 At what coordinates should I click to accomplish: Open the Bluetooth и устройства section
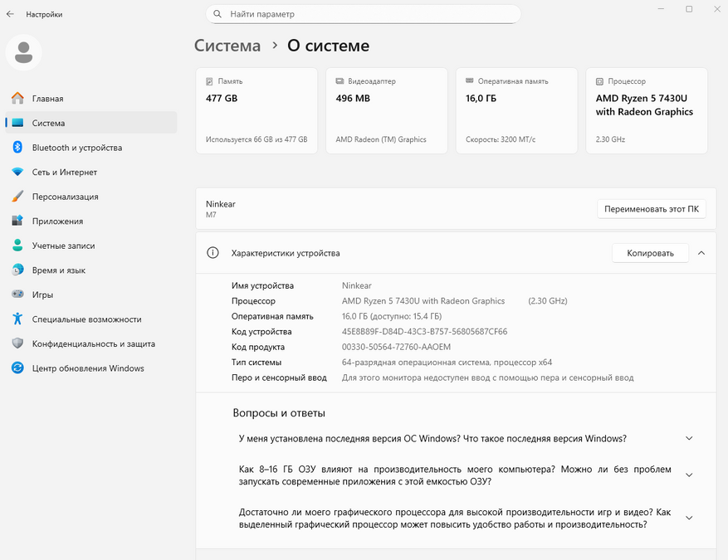coord(76,148)
